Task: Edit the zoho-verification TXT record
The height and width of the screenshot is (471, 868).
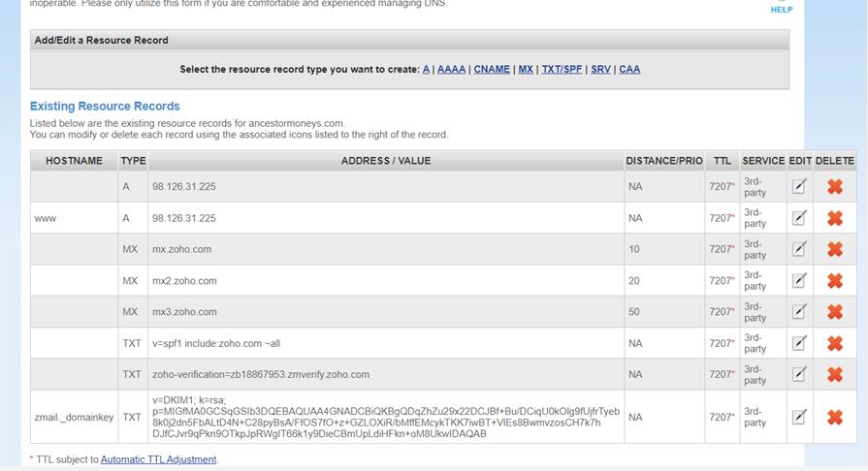Action: coord(799,374)
